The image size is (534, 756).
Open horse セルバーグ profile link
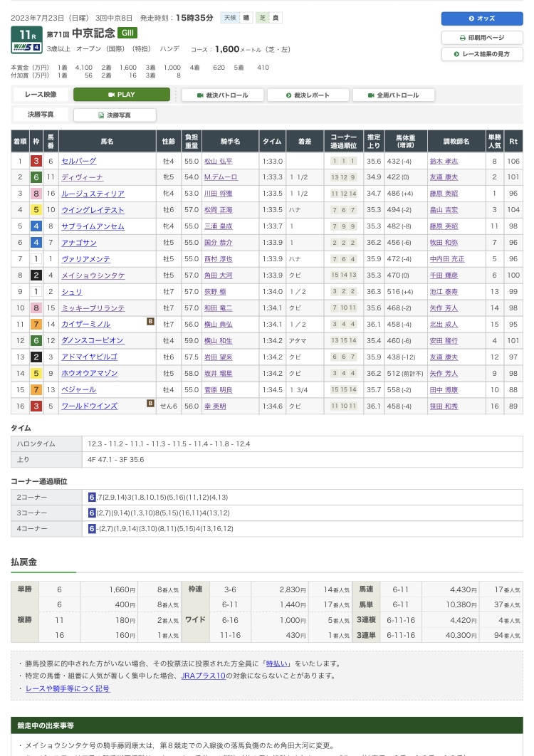click(x=78, y=161)
